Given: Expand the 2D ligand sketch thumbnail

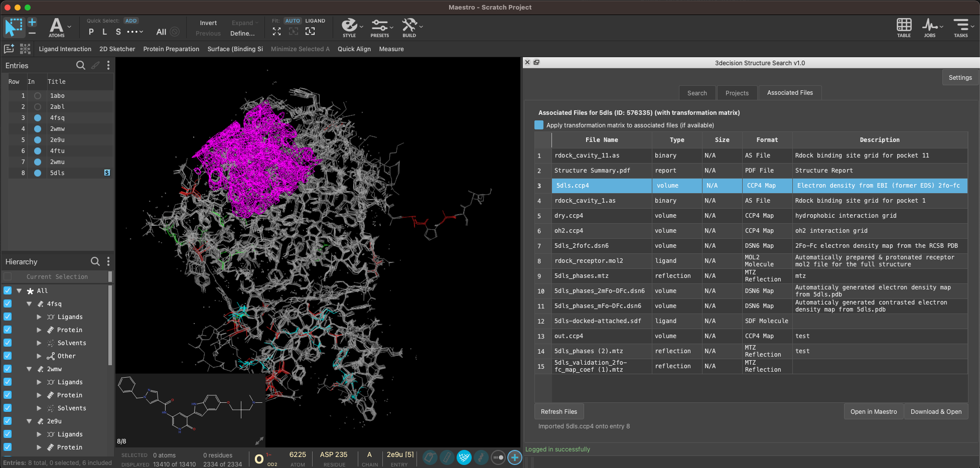Looking at the screenshot, I should coord(259,441).
